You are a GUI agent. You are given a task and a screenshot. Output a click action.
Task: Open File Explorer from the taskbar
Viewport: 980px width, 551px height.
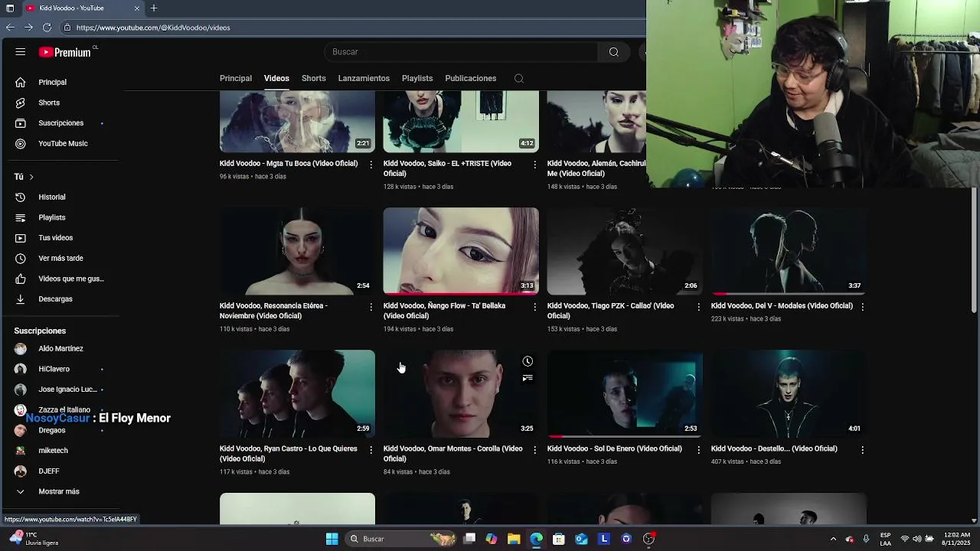(x=514, y=539)
